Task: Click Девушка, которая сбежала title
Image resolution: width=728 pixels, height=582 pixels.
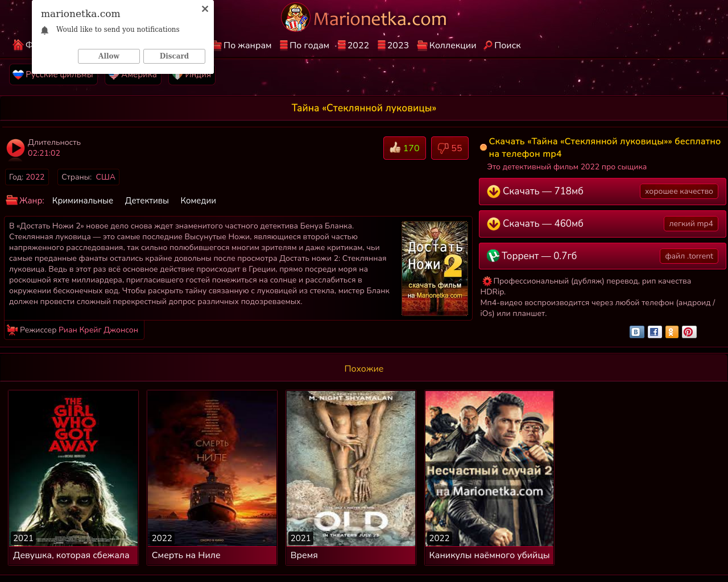Action: coord(71,555)
